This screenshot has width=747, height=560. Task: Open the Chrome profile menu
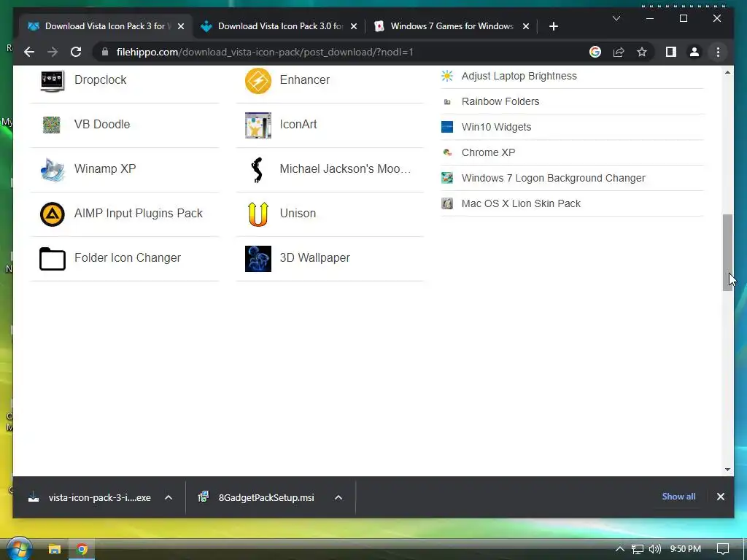(694, 52)
